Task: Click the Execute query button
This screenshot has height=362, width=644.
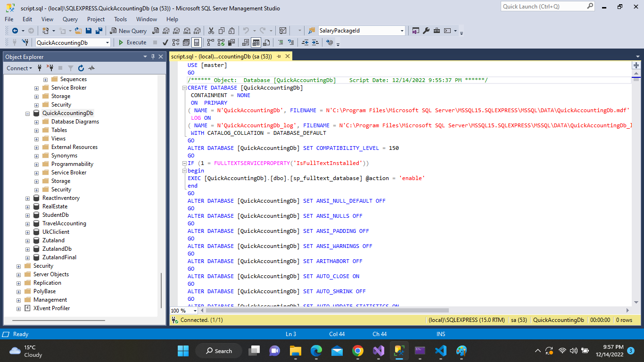Action: (132, 42)
